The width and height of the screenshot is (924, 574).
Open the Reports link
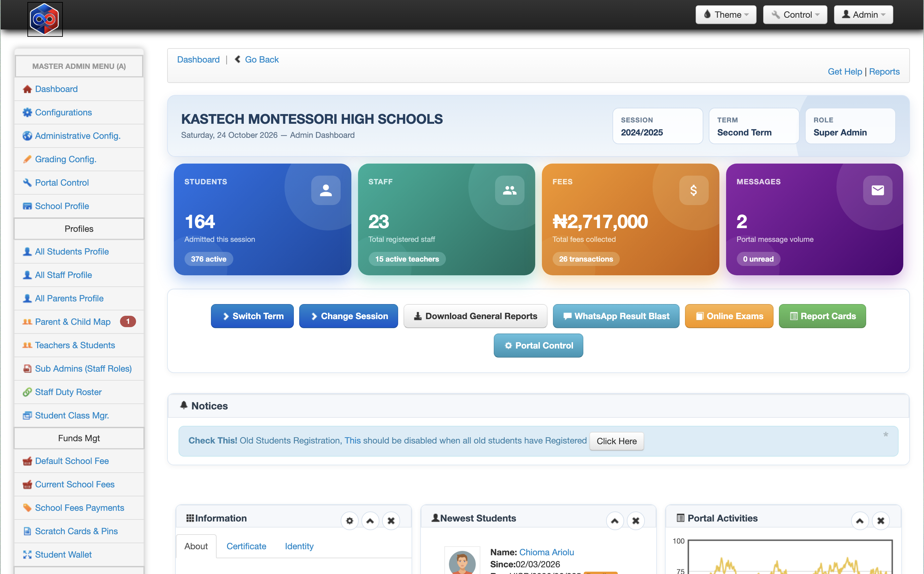tap(884, 72)
